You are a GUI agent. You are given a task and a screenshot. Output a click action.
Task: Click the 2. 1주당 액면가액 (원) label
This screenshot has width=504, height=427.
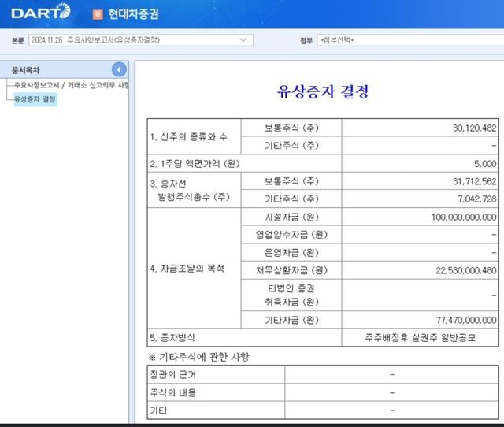(195, 164)
